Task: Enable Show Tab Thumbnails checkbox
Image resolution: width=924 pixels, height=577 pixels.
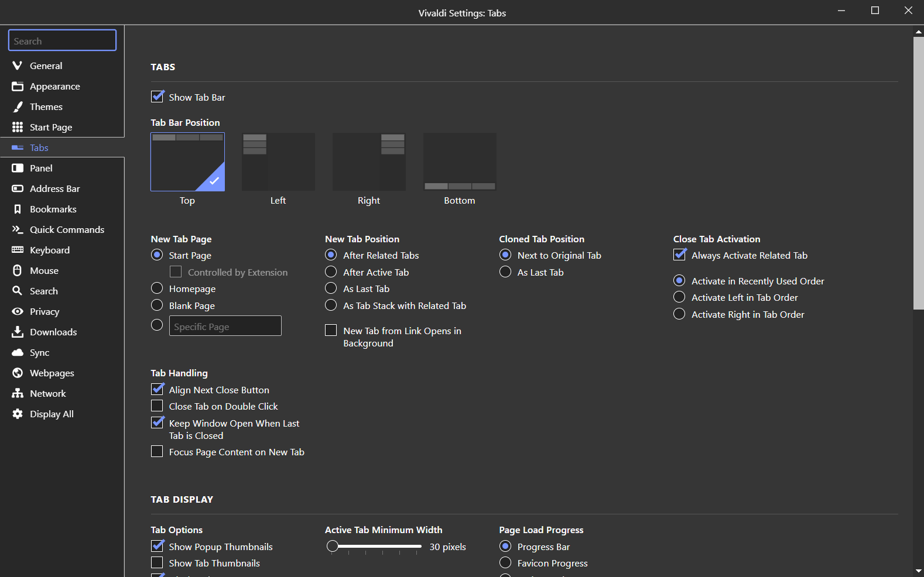Action: point(157,562)
